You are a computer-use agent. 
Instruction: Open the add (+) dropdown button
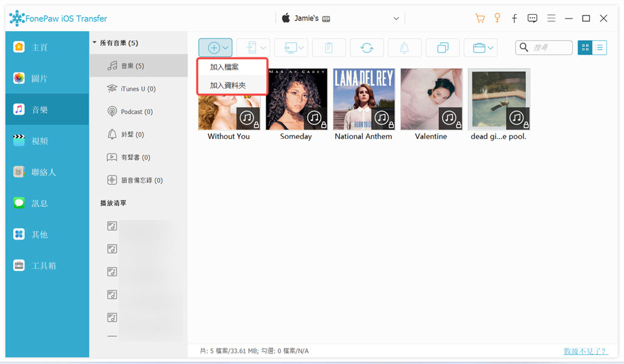click(x=215, y=47)
